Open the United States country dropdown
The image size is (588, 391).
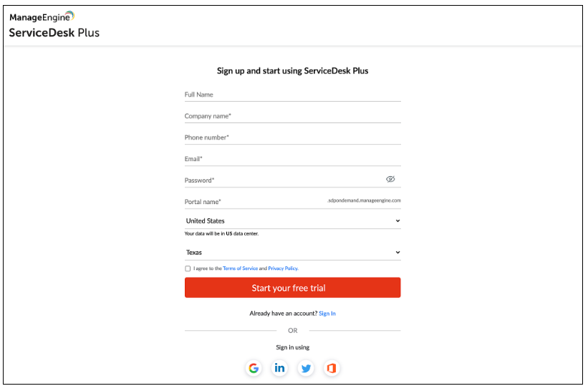[292, 221]
